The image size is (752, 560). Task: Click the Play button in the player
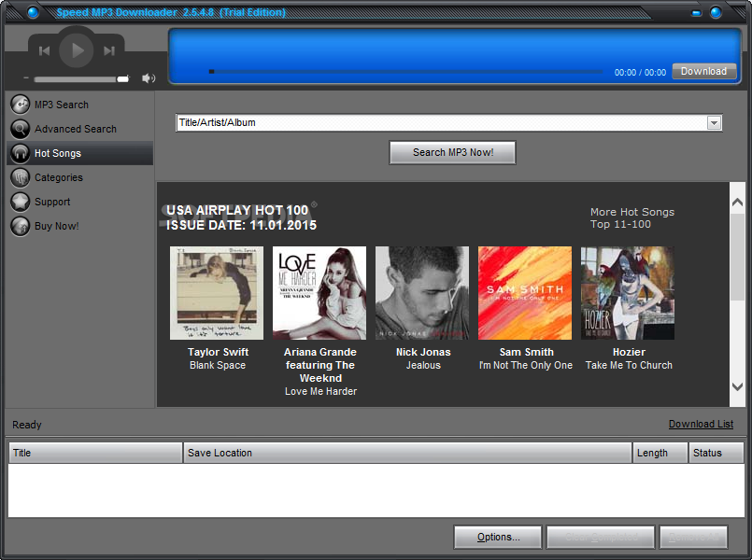pos(77,50)
